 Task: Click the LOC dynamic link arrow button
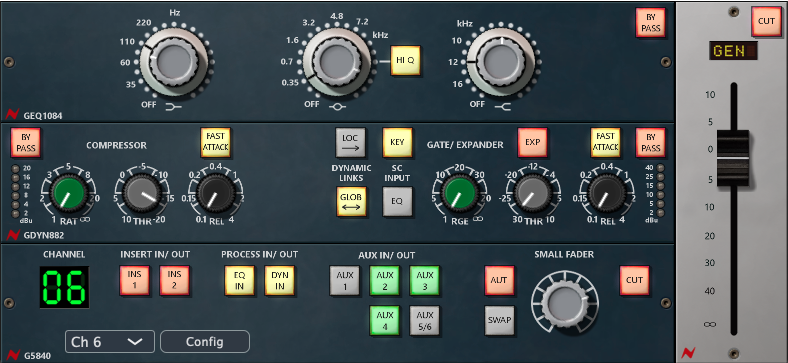pos(351,142)
